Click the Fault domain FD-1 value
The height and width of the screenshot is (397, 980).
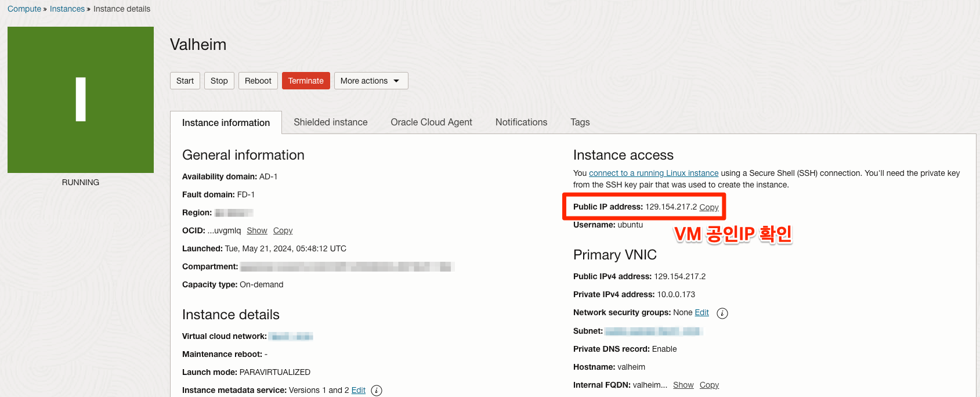pos(246,194)
